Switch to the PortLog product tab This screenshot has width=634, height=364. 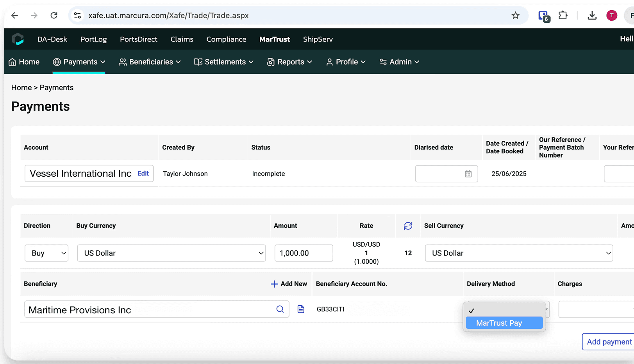point(93,39)
